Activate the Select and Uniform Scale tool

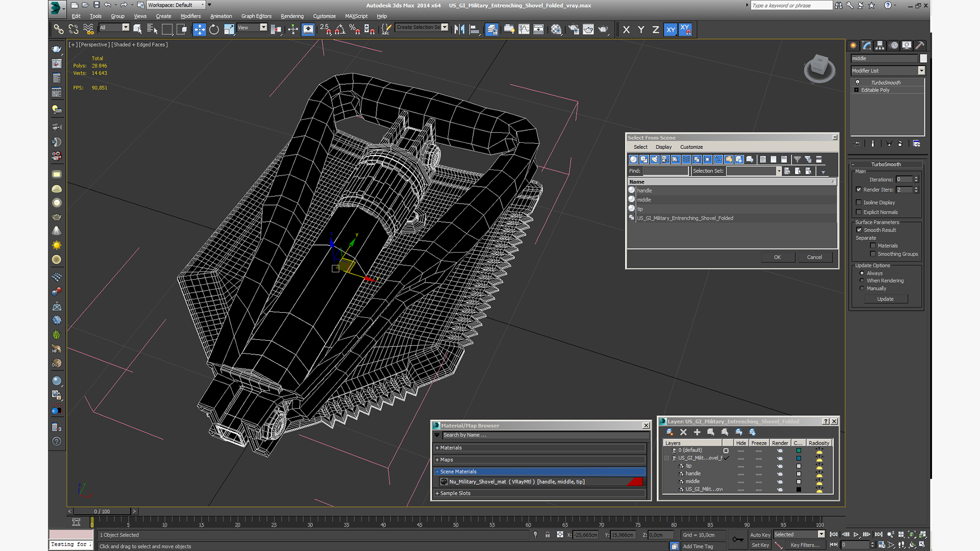229,29
